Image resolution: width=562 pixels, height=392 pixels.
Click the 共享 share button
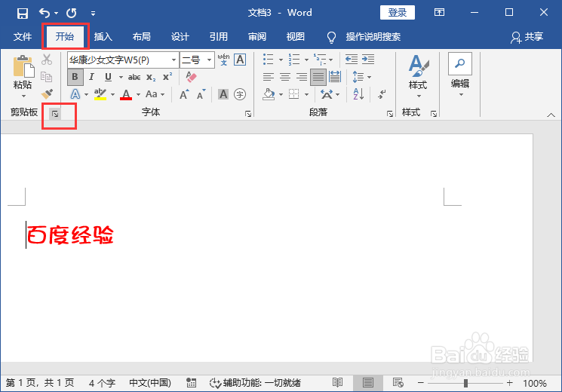pyautogui.click(x=527, y=37)
